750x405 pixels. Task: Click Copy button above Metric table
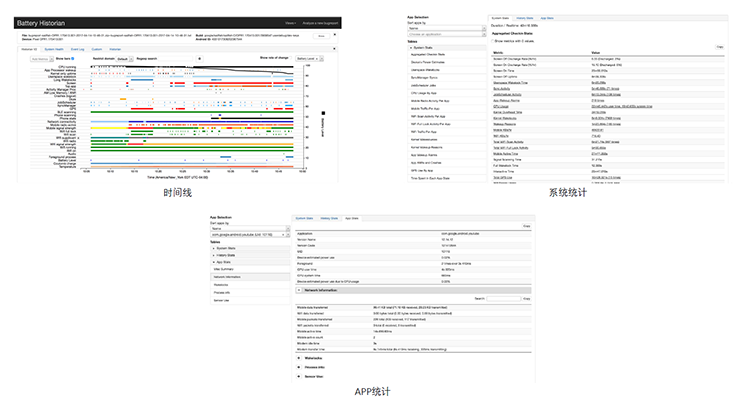[x=720, y=47]
